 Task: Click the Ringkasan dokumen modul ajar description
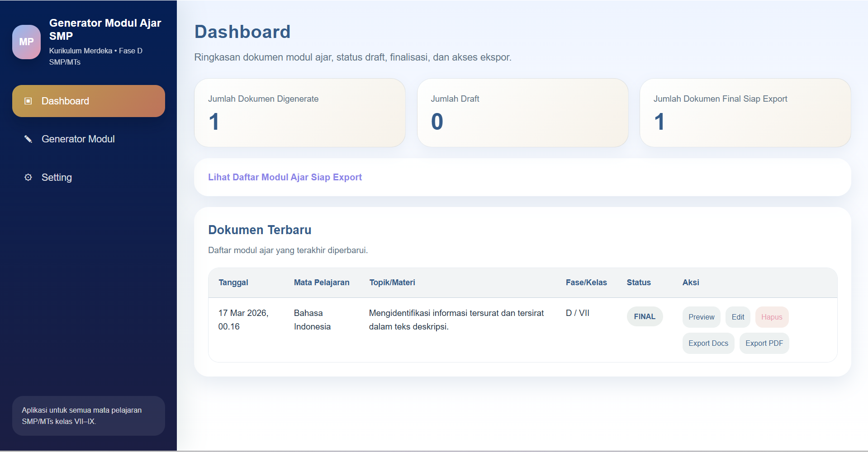pos(353,57)
